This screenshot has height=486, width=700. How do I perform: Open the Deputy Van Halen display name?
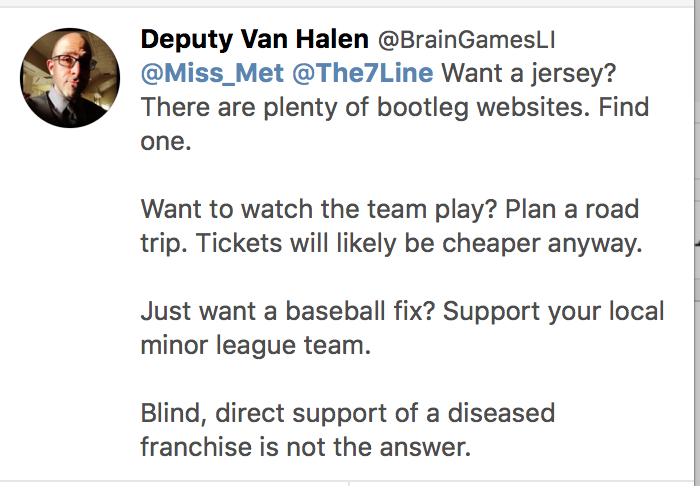pos(254,40)
